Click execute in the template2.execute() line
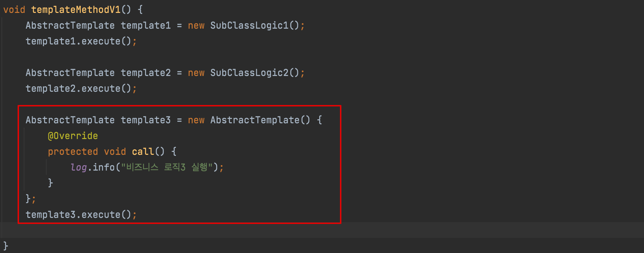Screen dimensions: 644x253 pyautogui.click(x=101, y=89)
